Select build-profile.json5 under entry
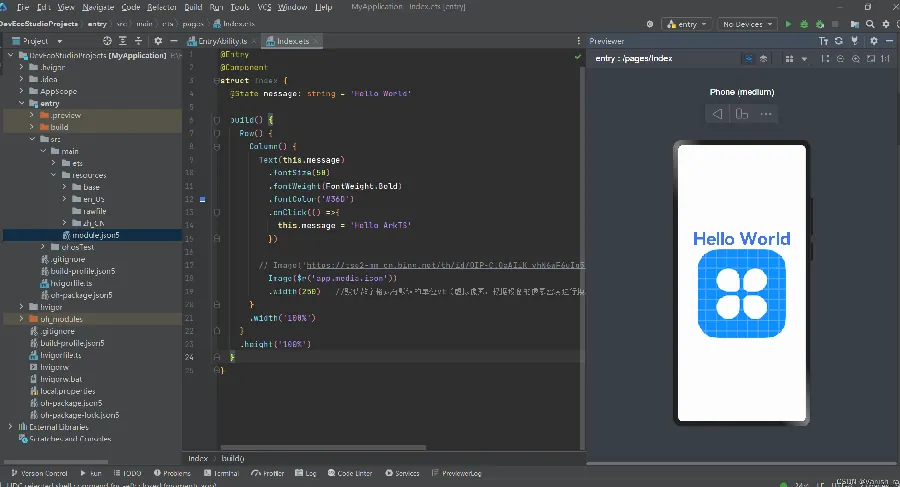 click(x=83, y=271)
